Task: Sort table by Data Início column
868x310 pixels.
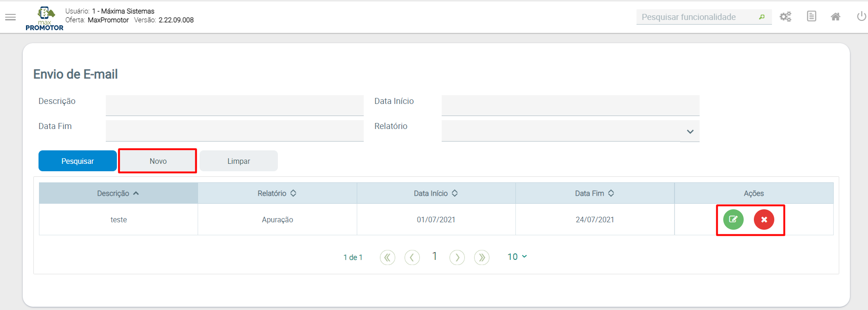Action: pyautogui.click(x=436, y=194)
